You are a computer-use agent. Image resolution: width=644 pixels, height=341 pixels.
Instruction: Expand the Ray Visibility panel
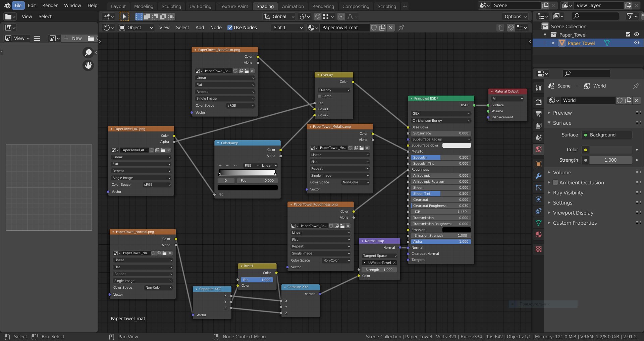pyautogui.click(x=568, y=192)
